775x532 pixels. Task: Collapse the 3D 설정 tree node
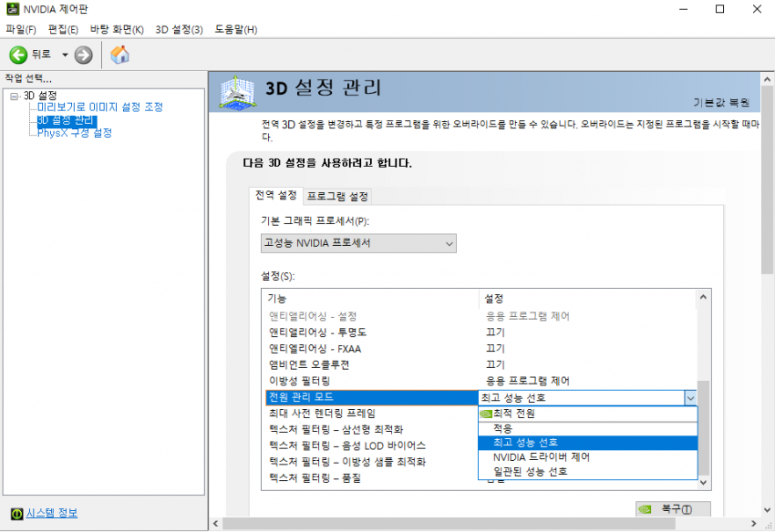pyautogui.click(x=15, y=97)
